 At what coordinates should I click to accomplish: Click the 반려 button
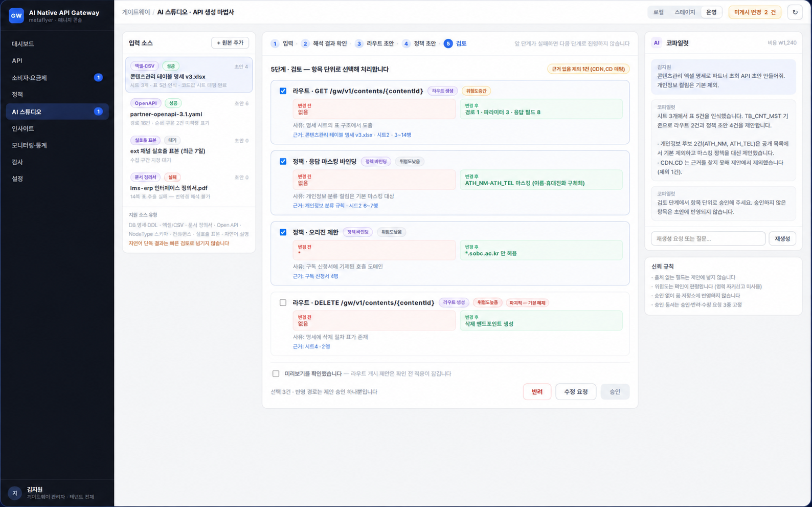[537, 392]
